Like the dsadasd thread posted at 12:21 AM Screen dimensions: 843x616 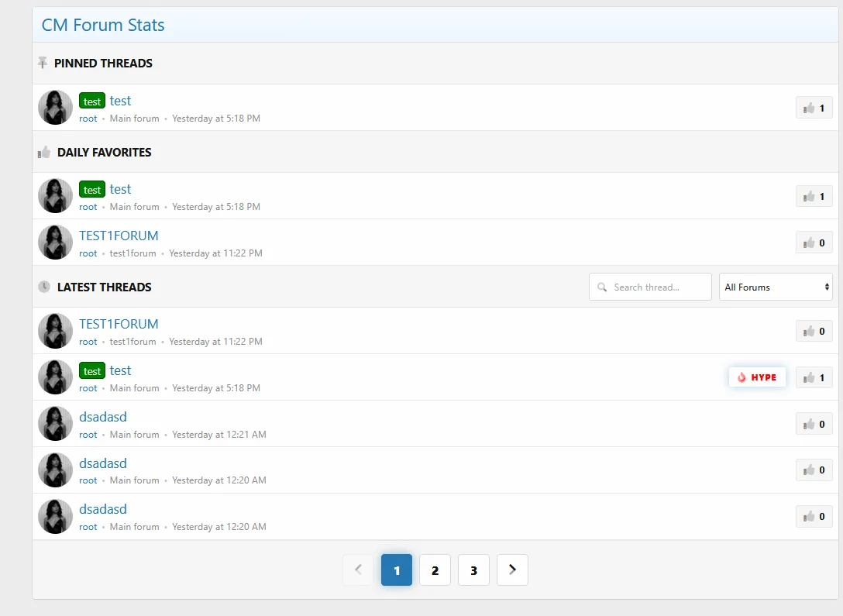click(814, 424)
